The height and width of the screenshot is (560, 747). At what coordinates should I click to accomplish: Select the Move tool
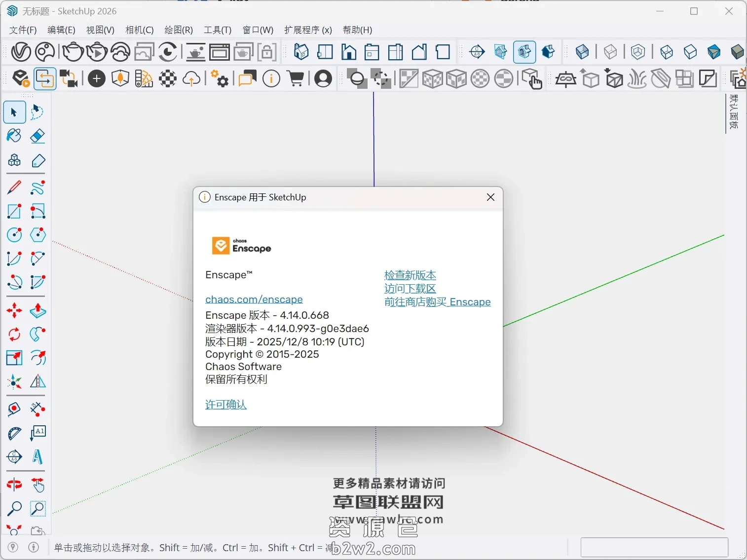click(14, 310)
